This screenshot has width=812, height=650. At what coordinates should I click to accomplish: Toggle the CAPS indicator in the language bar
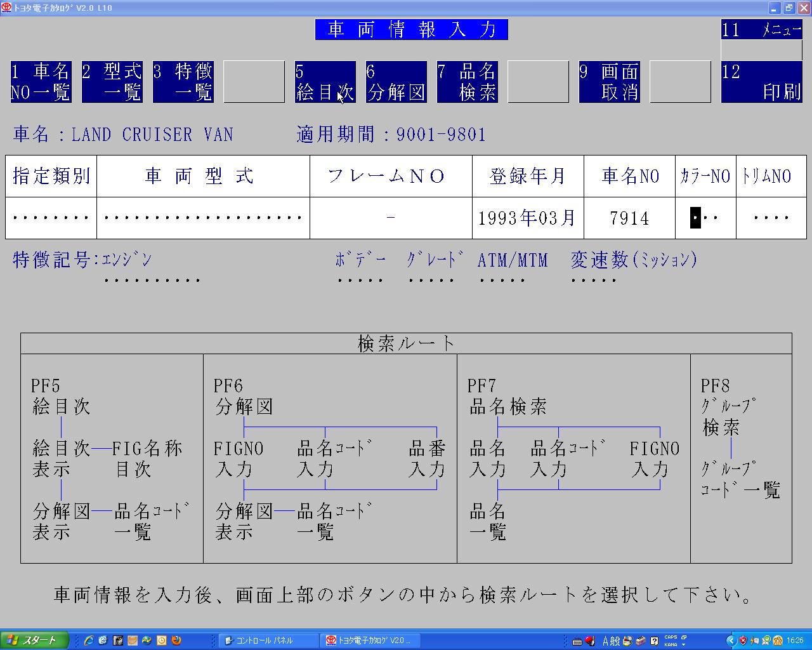(671, 637)
